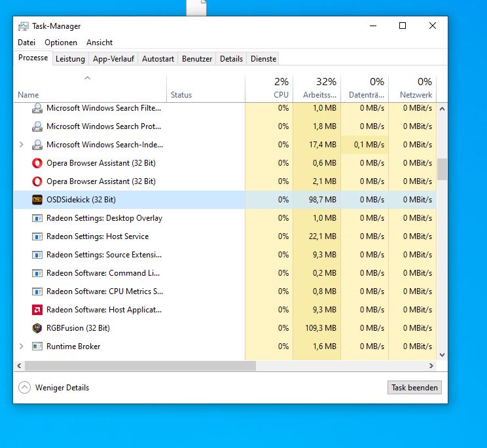This screenshot has height=448, width=487.
Task: Switch to the Leistung tab
Action: pyautogui.click(x=70, y=59)
